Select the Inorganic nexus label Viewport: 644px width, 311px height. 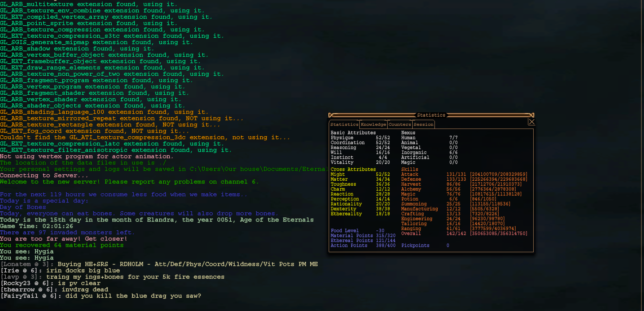414,153
